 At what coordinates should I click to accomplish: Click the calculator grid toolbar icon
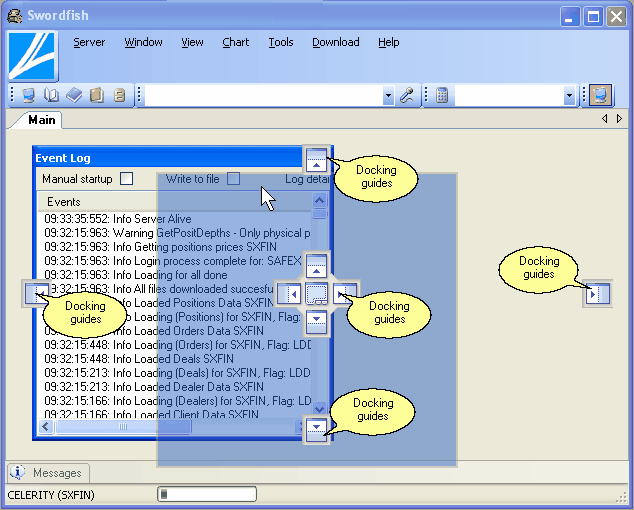click(x=441, y=96)
